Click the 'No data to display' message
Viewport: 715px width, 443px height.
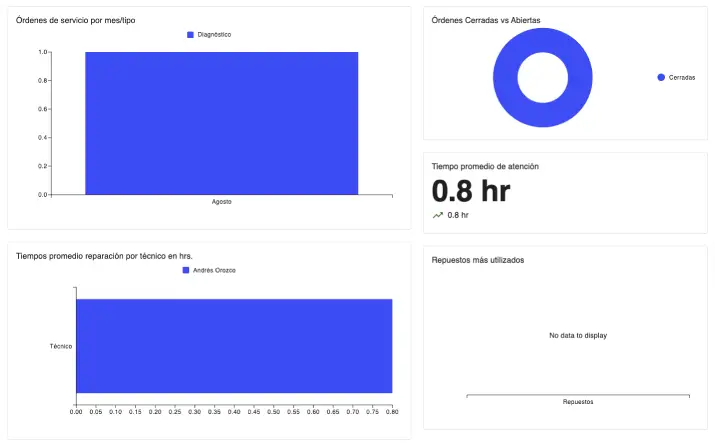(577, 335)
